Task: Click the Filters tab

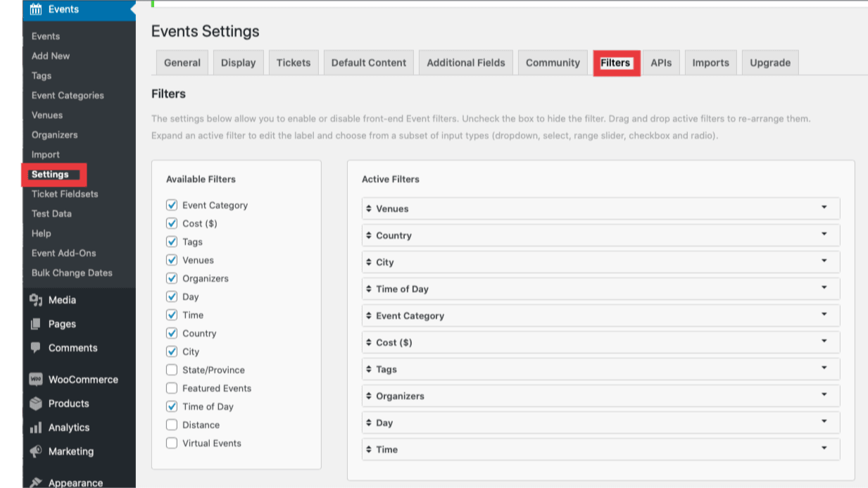Action: coord(616,63)
